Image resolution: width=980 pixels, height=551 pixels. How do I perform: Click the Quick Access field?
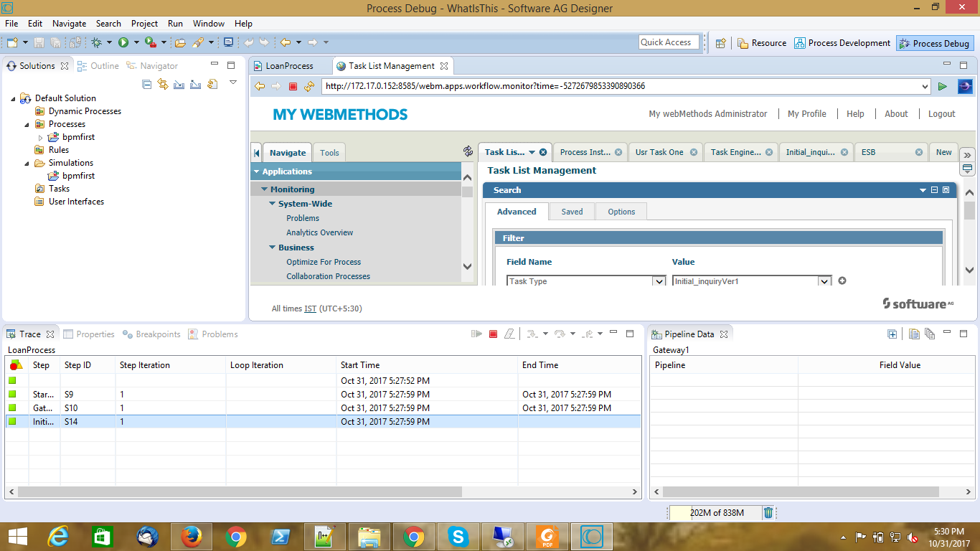tap(669, 42)
